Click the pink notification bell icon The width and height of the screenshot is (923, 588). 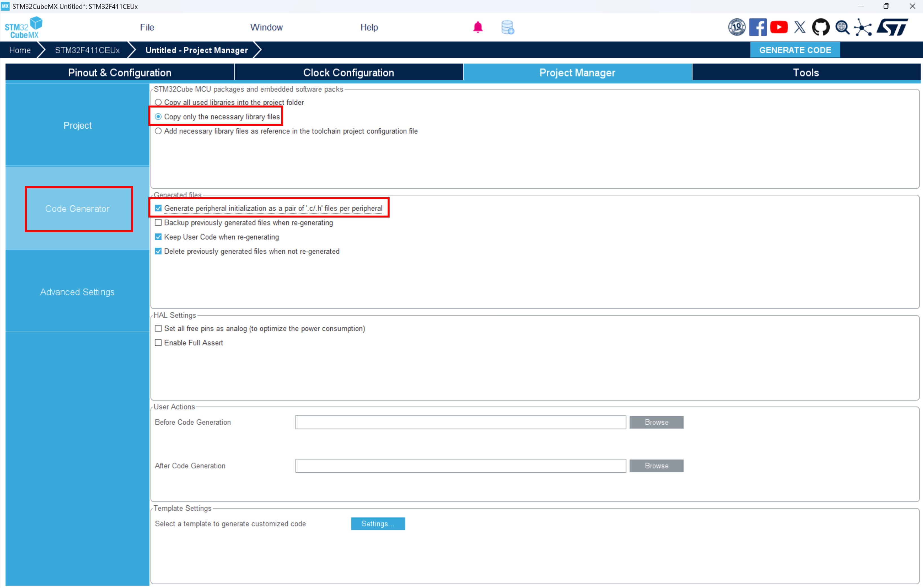[x=478, y=27]
